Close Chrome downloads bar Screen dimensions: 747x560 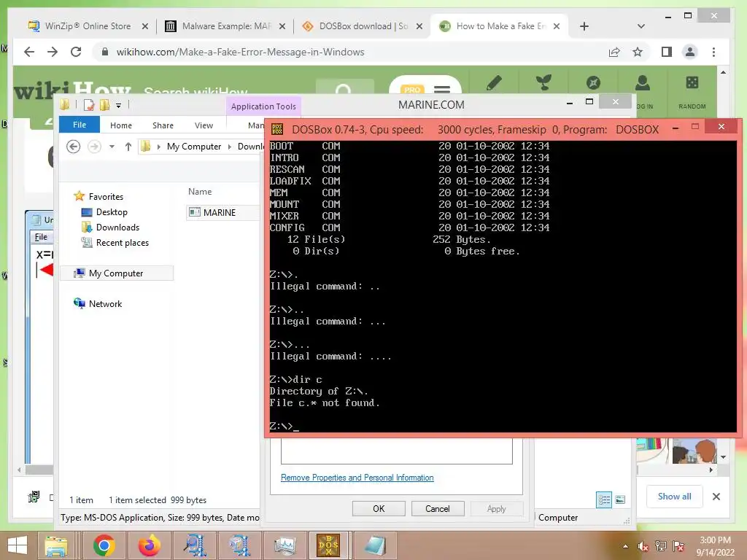click(716, 496)
